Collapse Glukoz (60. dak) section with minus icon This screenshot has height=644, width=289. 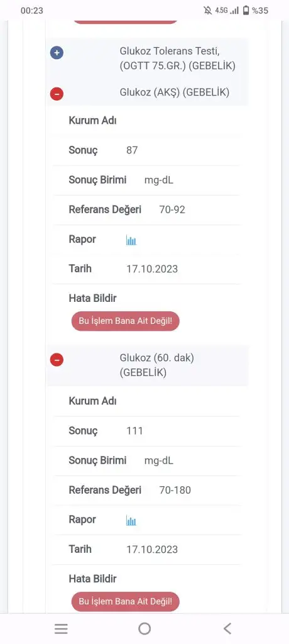point(57,360)
